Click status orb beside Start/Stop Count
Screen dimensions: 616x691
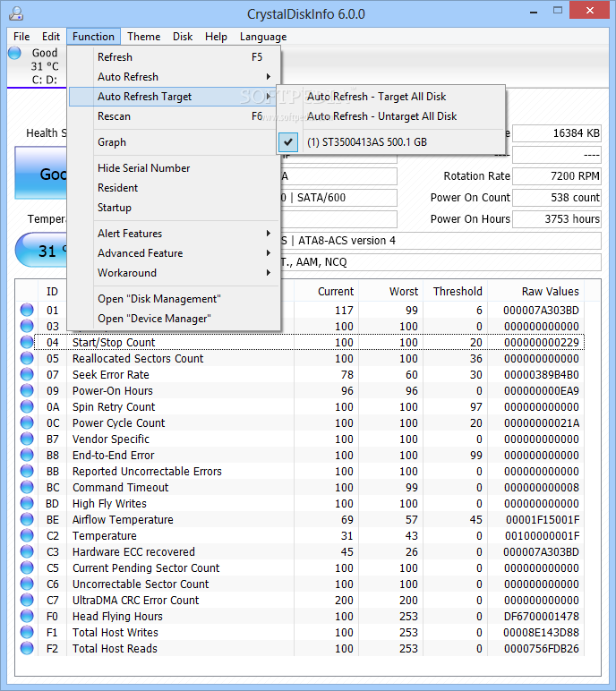coord(27,342)
